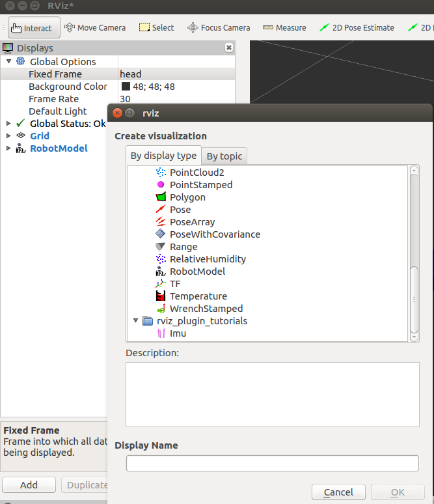Select the Grid display entry
The image size is (434, 504).
point(40,136)
